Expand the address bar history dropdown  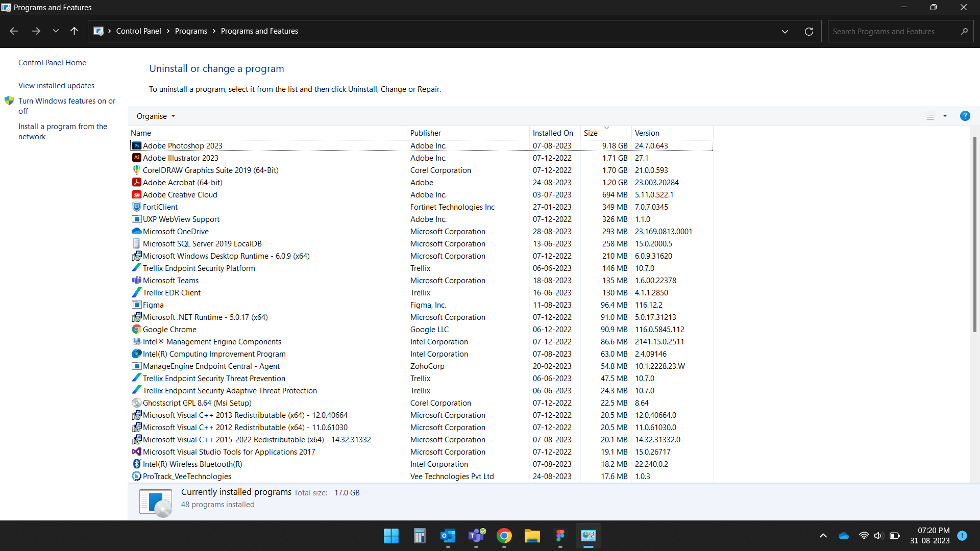[785, 31]
